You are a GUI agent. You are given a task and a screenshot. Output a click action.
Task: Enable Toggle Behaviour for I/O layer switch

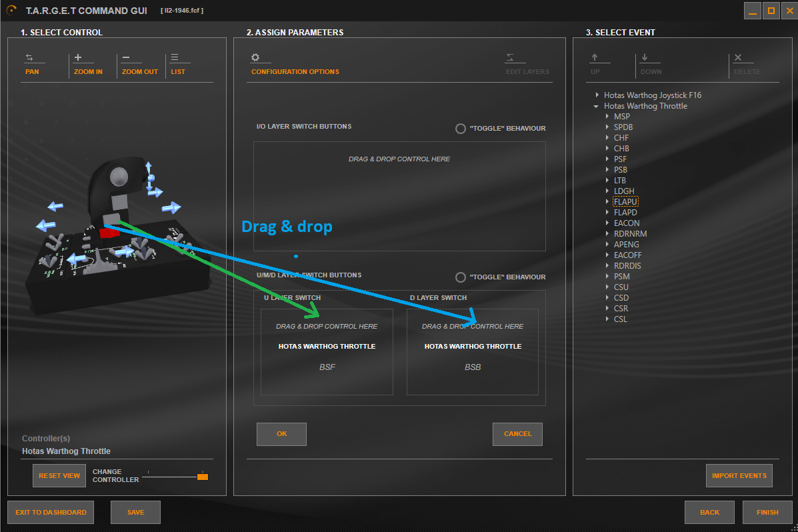tap(461, 129)
